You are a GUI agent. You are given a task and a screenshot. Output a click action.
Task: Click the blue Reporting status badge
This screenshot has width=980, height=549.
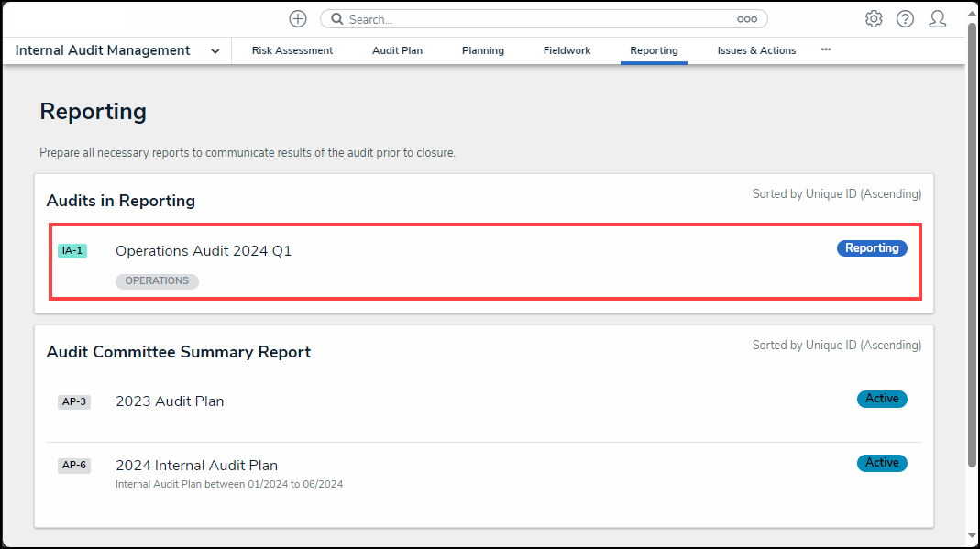[871, 248]
